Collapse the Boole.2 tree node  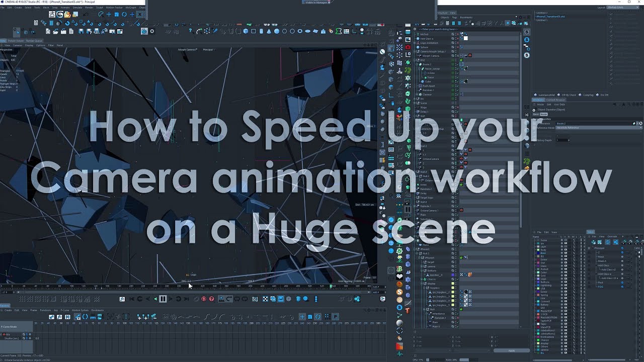tap(417, 64)
